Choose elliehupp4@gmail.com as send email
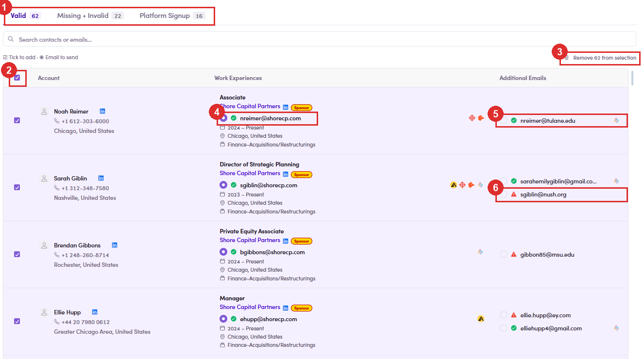 pyautogui.click(x=504, y=328)
